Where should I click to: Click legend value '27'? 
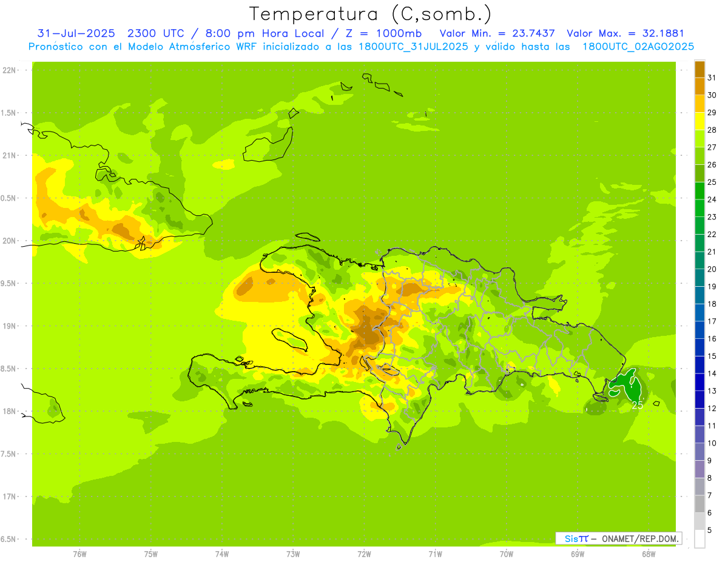[x=712, y=147]
